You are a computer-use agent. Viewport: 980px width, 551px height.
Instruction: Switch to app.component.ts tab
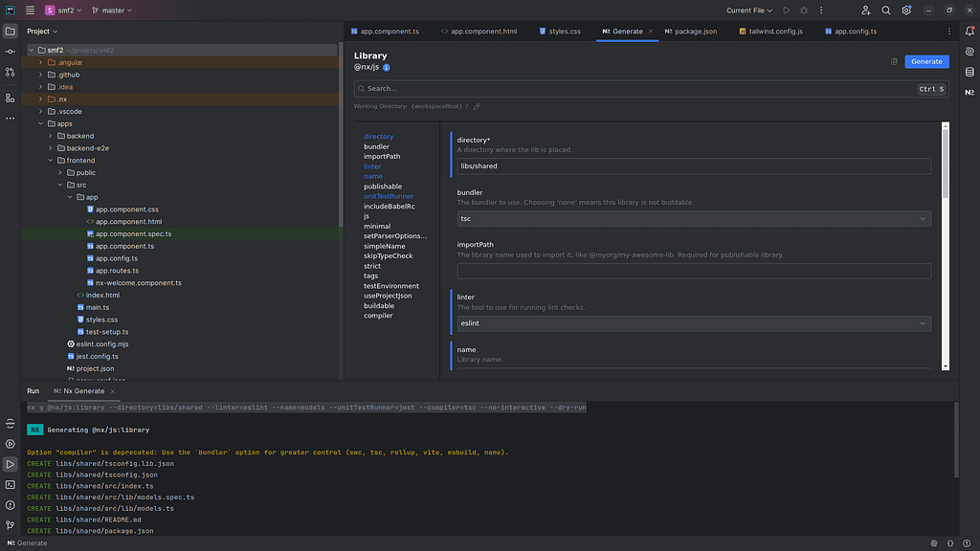(385, 32)
